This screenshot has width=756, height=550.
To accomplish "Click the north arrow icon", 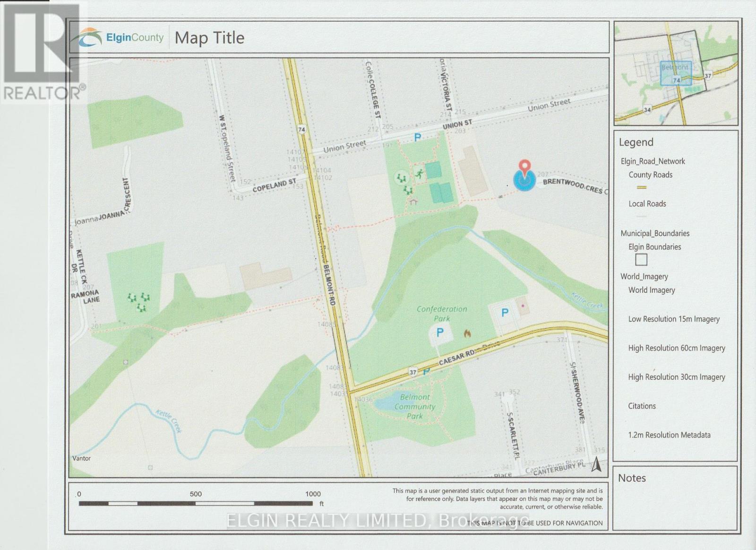I will pyautogui.click(x=596, y=464).
